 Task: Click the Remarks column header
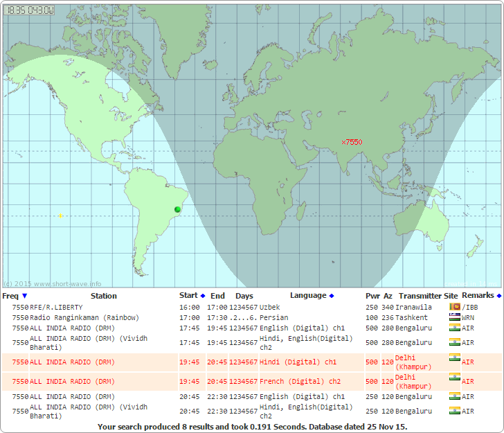[x=478, y=295]
